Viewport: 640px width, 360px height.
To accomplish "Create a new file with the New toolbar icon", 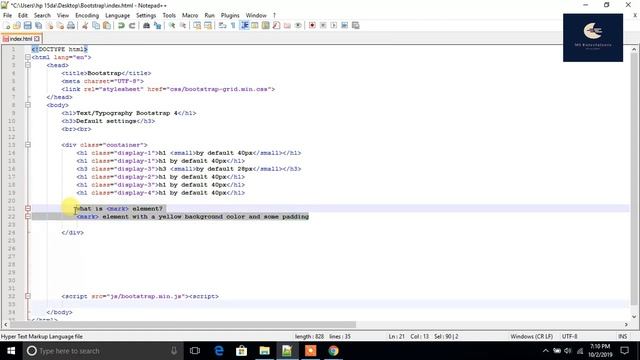I will 7,25.
